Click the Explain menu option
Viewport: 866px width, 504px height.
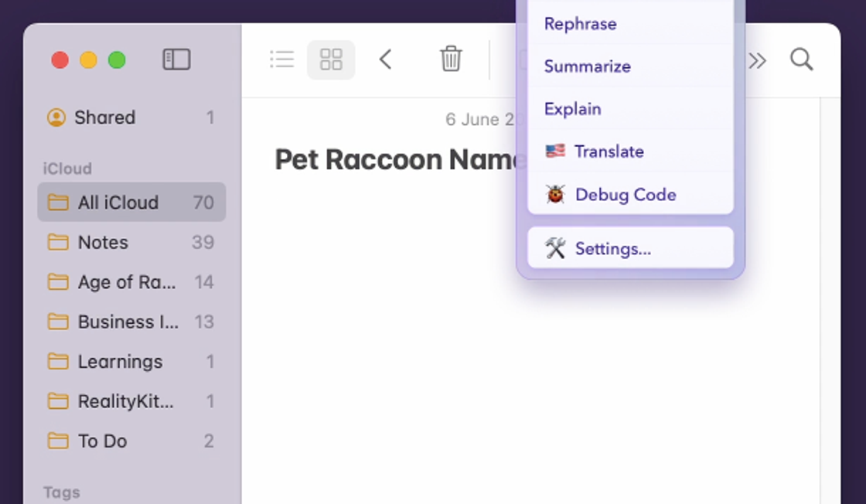pos(572,109)
